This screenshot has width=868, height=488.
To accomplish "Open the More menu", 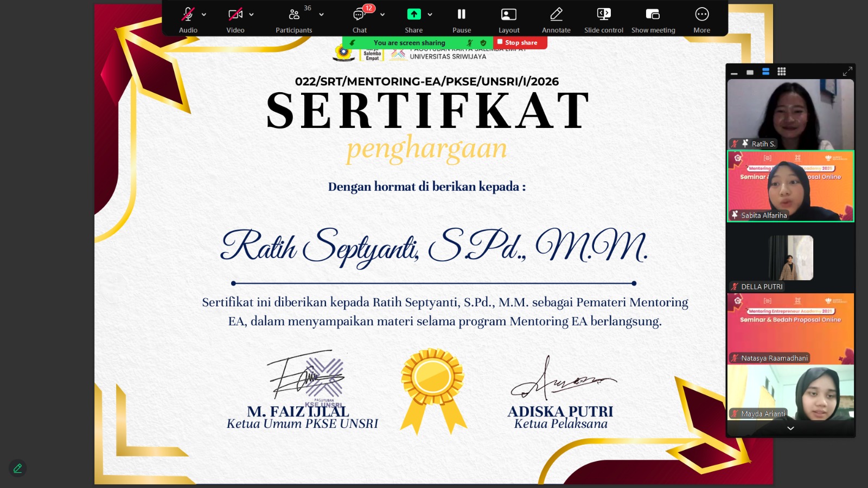I will (702, 19).
